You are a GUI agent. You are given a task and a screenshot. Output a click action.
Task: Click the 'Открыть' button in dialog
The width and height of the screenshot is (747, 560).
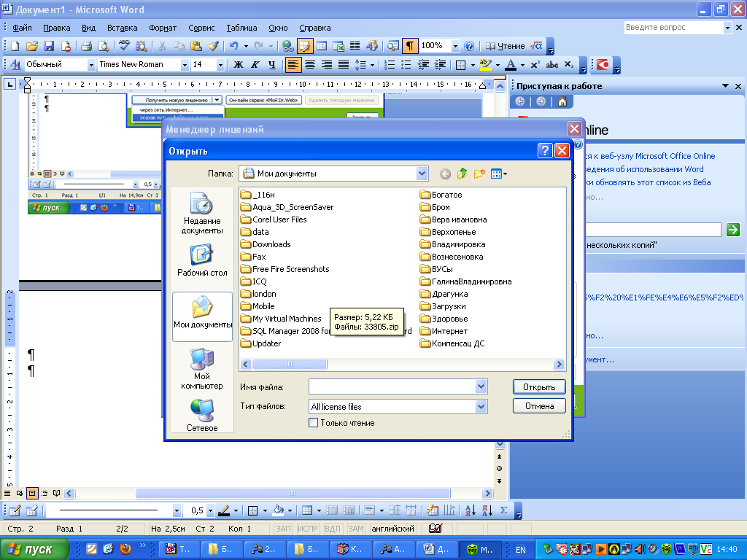[x=539, y=387]
